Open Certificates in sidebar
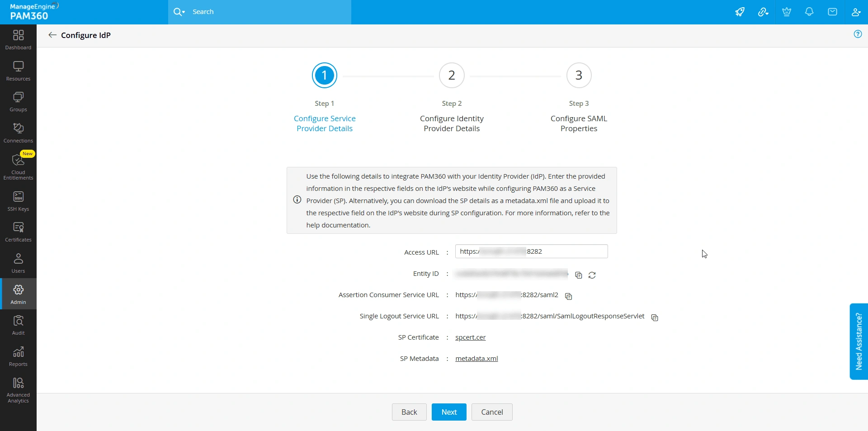868x431 pixels. click(x=18, y=232)
